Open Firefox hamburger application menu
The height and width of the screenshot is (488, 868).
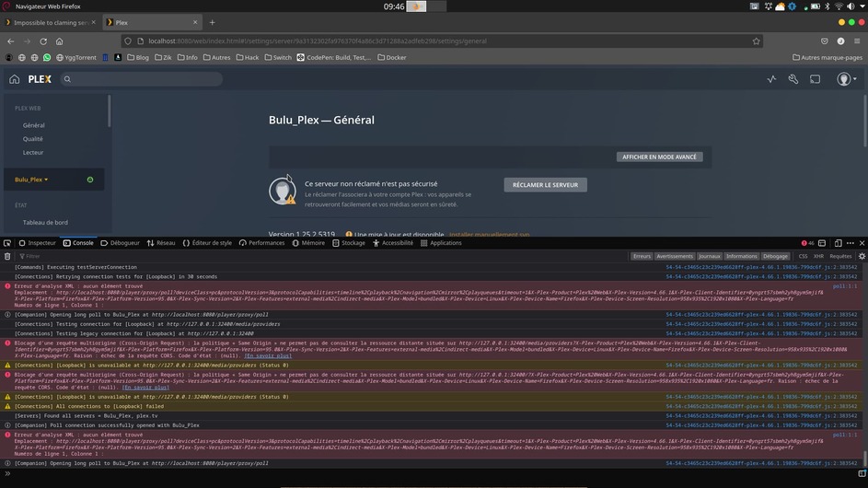click(x=857, y=41)
